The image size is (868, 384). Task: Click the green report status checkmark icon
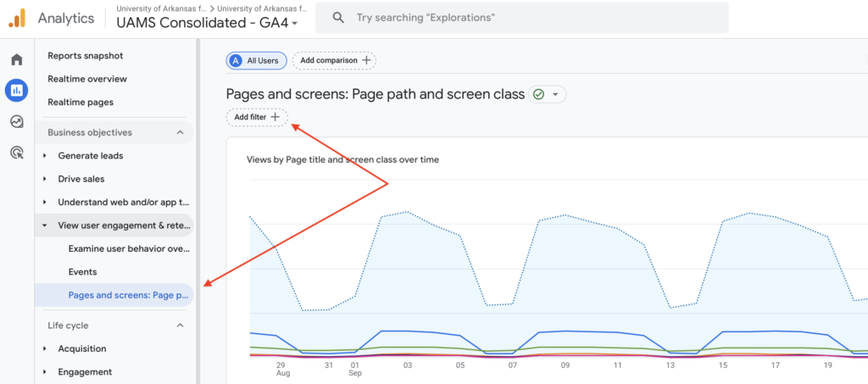538,95
